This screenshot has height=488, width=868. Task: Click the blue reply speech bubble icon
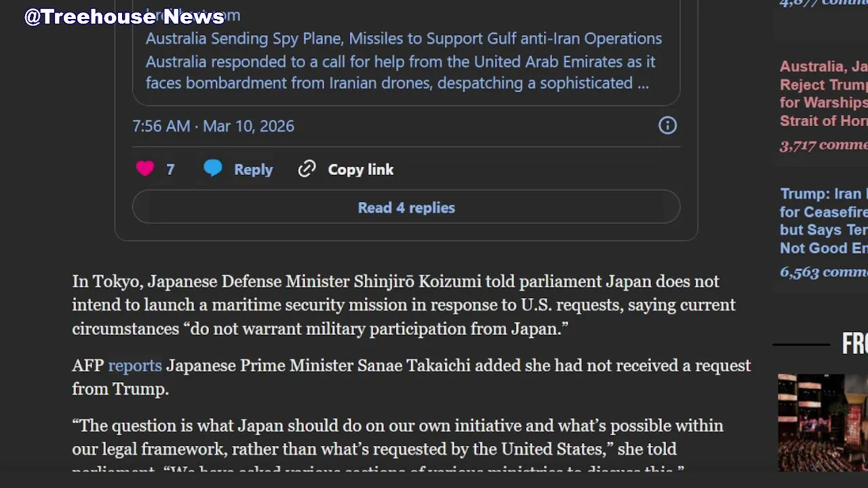pos(213,169)
